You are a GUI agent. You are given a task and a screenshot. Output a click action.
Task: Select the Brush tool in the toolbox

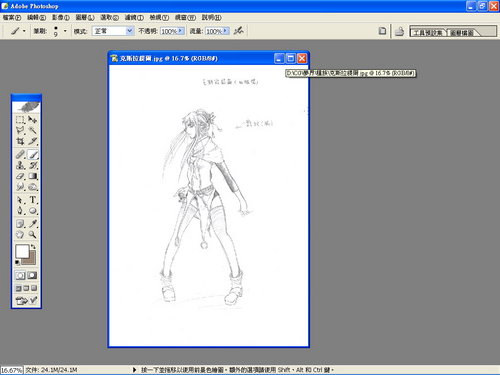click(x=33, y=154)
